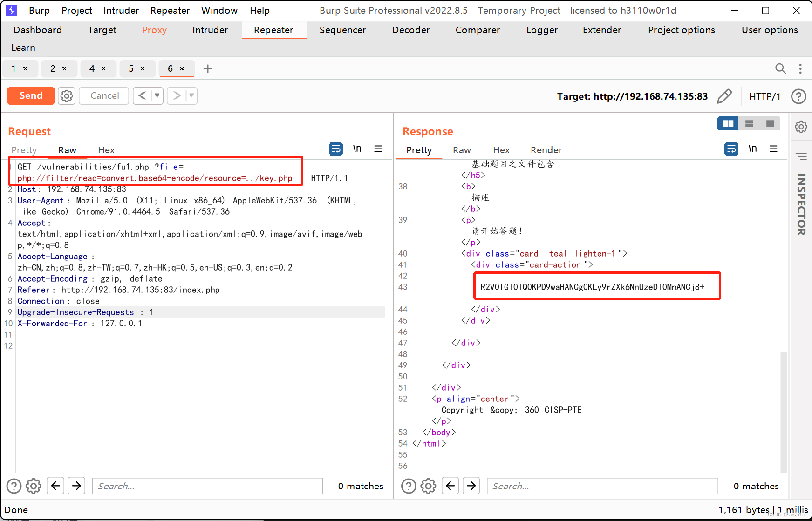Click the response vertical scrollbar

click(784, 412)
